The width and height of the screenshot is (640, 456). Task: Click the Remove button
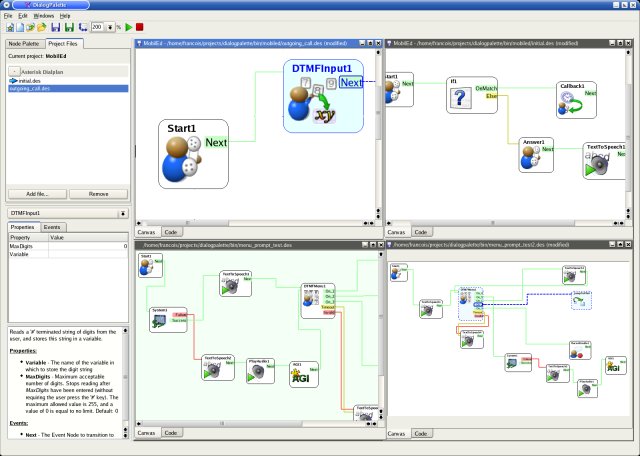(x=96, y=193)
